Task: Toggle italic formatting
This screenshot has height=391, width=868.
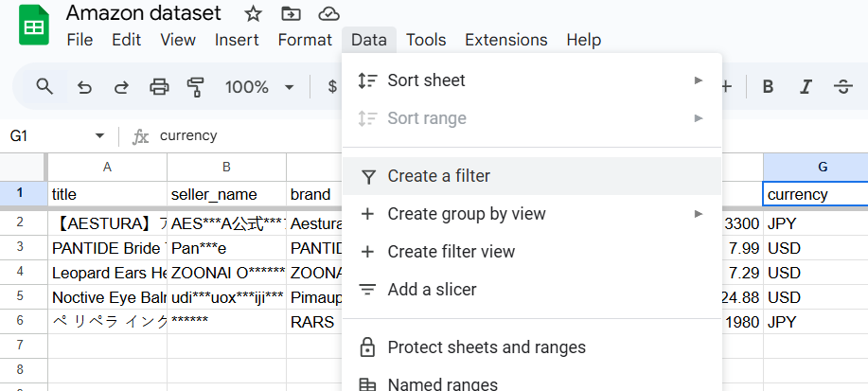Action: 806,87
